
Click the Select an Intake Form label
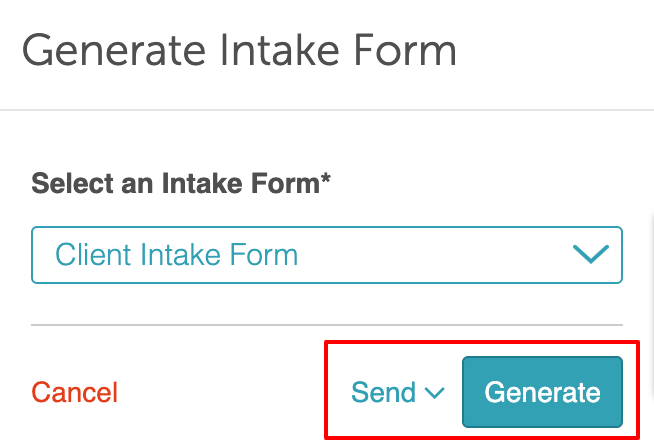click(181, 184)
